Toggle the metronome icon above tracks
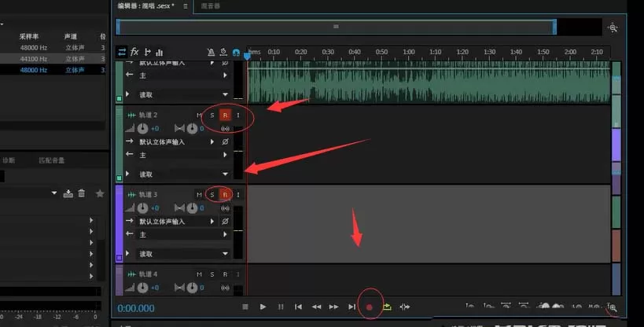 point(211,52)
